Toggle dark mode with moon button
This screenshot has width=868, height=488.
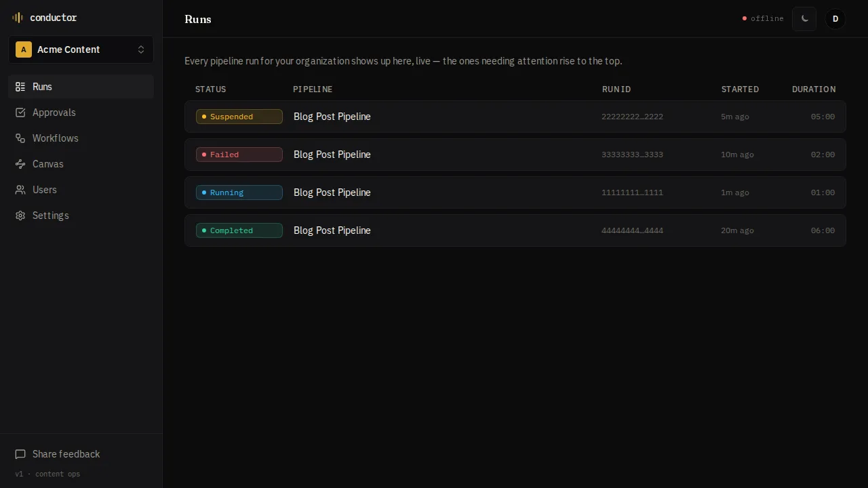pyautogui.click(x=804, y=19)
